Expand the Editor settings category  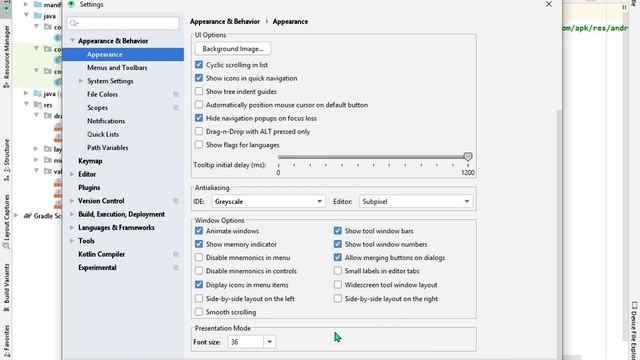pyautogui.click(x=72, y=174)
